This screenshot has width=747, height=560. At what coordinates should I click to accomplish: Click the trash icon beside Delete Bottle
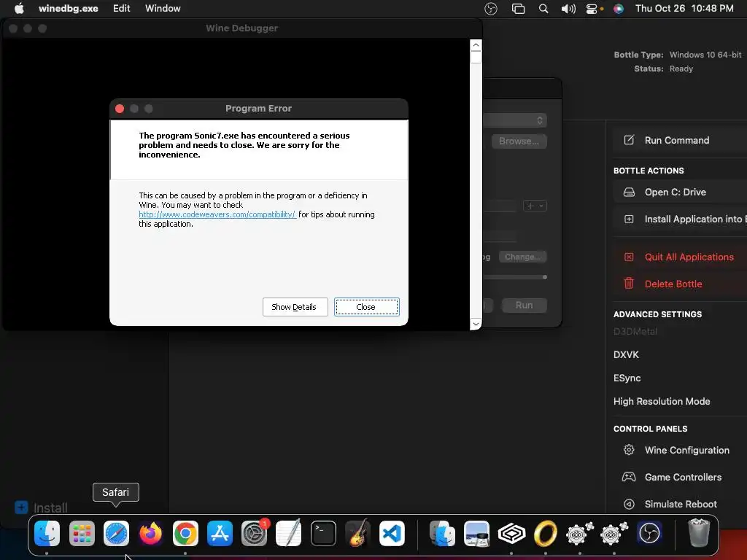[629, 284]
